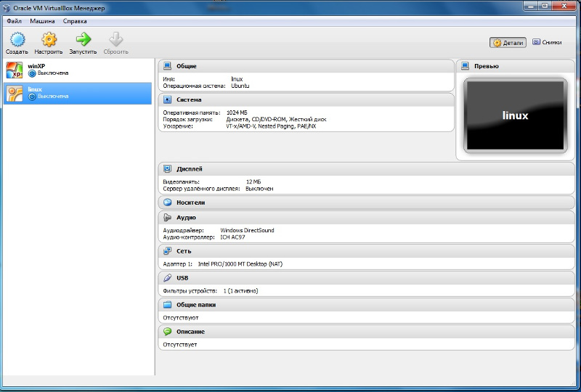Open the Сеть section header
Screen dimensions: 581x392
366,251
